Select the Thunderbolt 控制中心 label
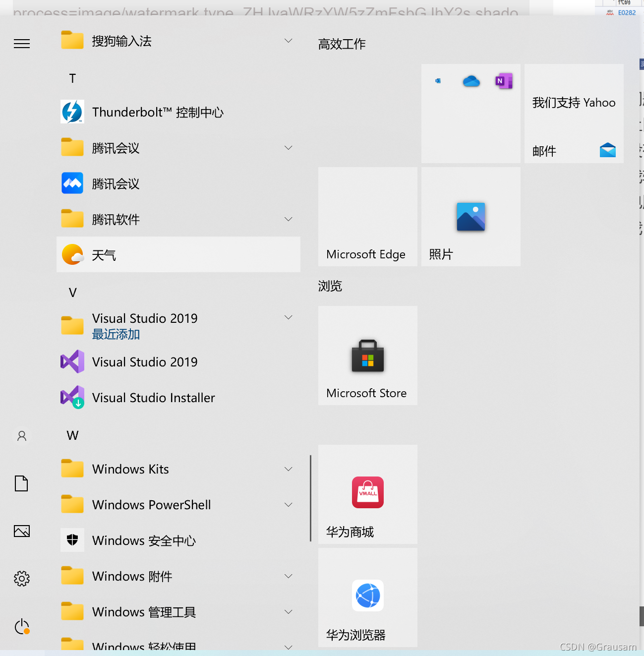Screen dimensions: 644x656 point(158,112)
